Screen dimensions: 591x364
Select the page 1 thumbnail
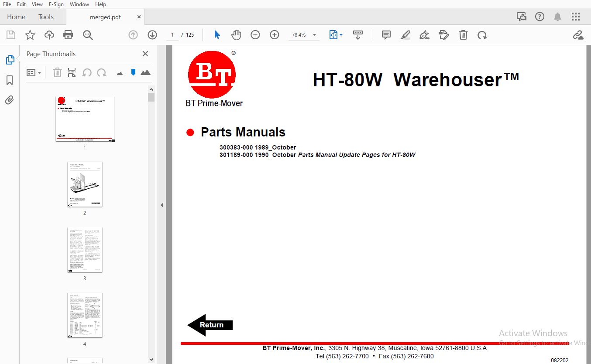click(85, 119)
